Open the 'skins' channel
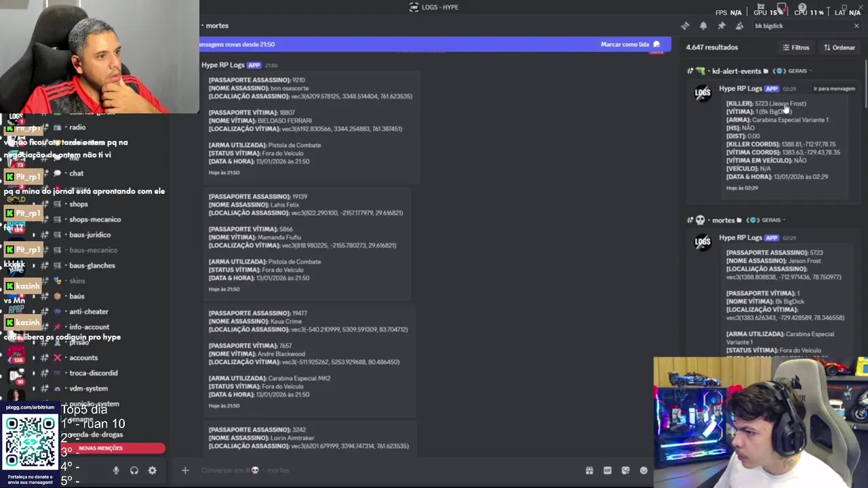The height and width of the screenshot is (488, 868). click(x=77, y=281)
